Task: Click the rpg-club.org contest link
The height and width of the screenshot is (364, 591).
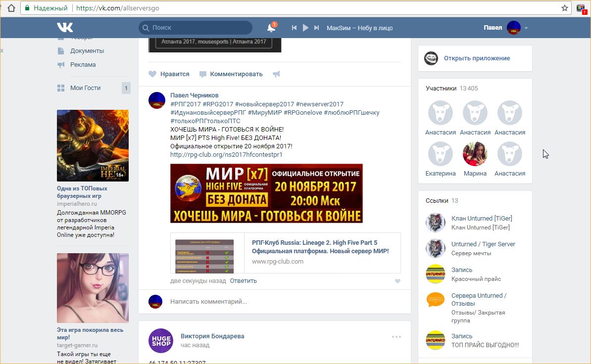Action: 226,155
